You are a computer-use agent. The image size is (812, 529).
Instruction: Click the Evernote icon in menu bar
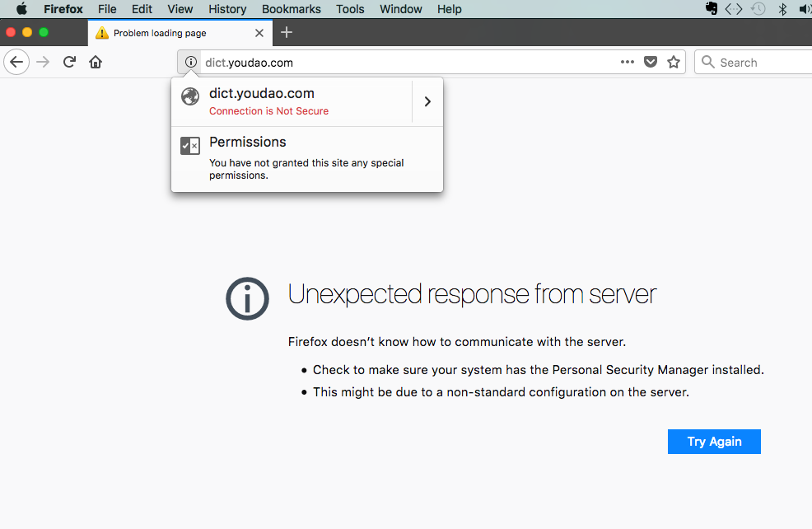point(711,8)
